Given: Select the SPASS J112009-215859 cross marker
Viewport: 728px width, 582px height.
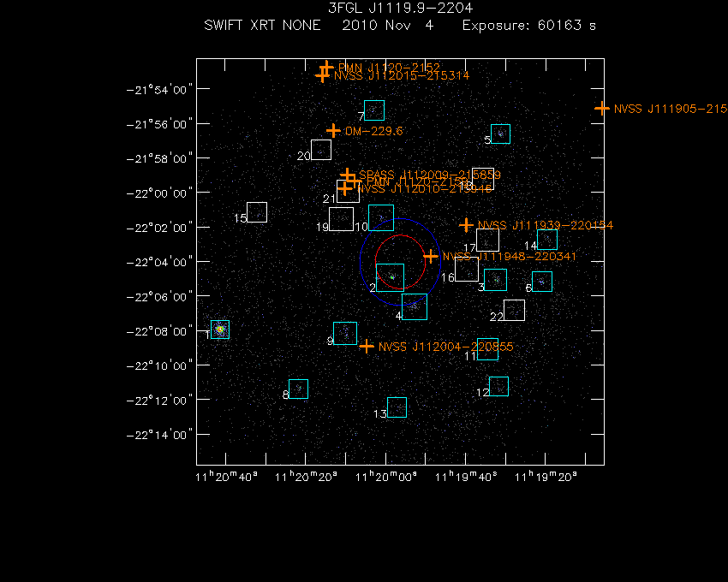Looking at the screenshot, I should (347, 175).
